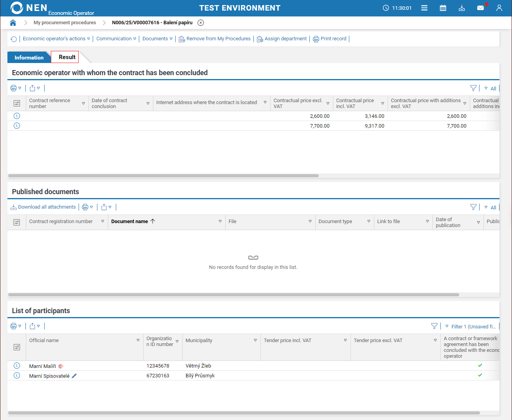Expand Economic operator's actions dropdown
This screenshot has width=512, height=420.
point(56,39)
